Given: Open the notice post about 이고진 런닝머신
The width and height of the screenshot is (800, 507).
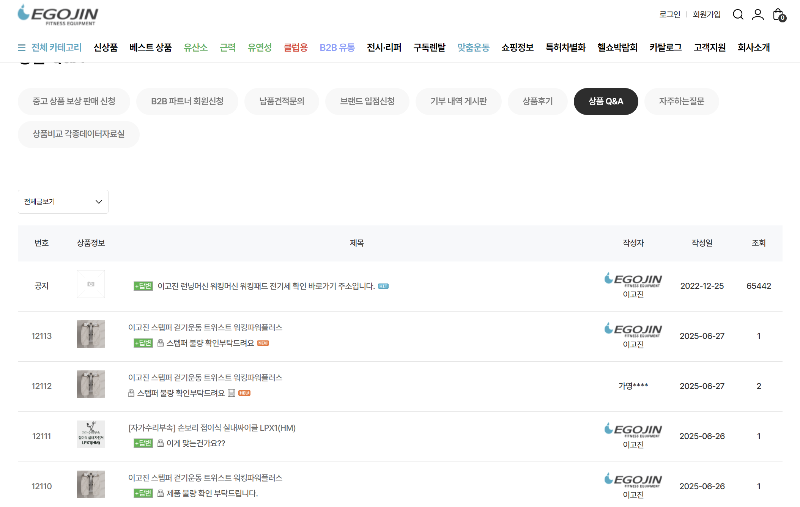Looking at the screenshot, I should point(266,286).
